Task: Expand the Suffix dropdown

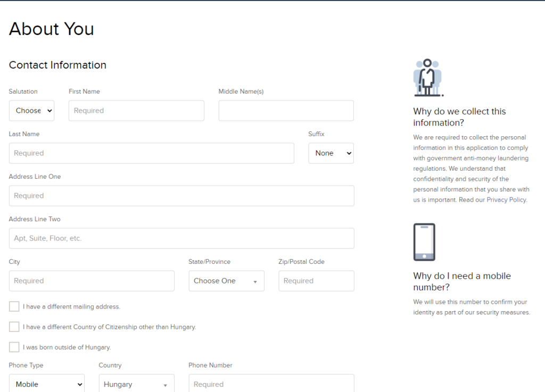Action: point(331,153)
